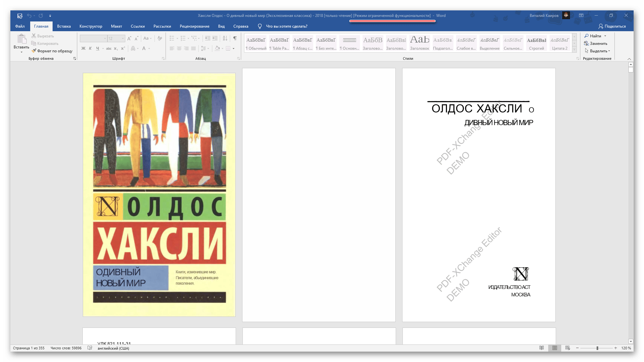Click the font color A button
644x362 pixels.
pyautogui.click(x=144, y=48)
